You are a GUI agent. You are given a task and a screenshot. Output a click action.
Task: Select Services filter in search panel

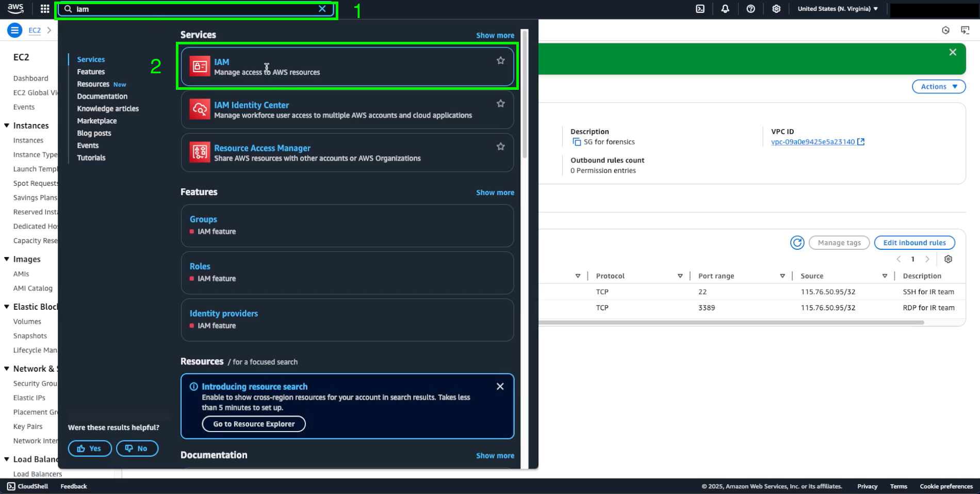[x=91, y=59]
